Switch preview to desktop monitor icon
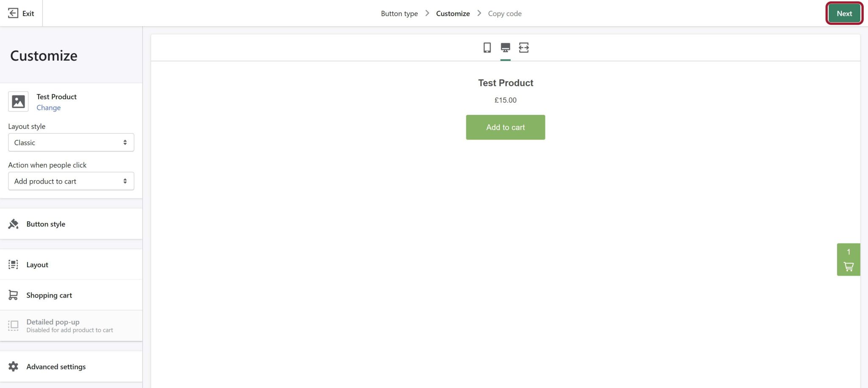This screenshot has width=868, height=388. [505, 47]
